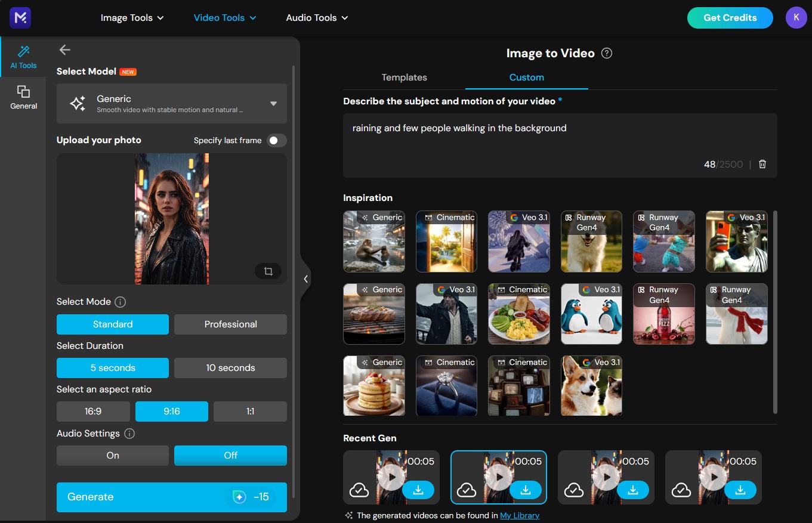Switch to the Custom tab
Viewport: 812px width, 523px height.
coord(526,78)
